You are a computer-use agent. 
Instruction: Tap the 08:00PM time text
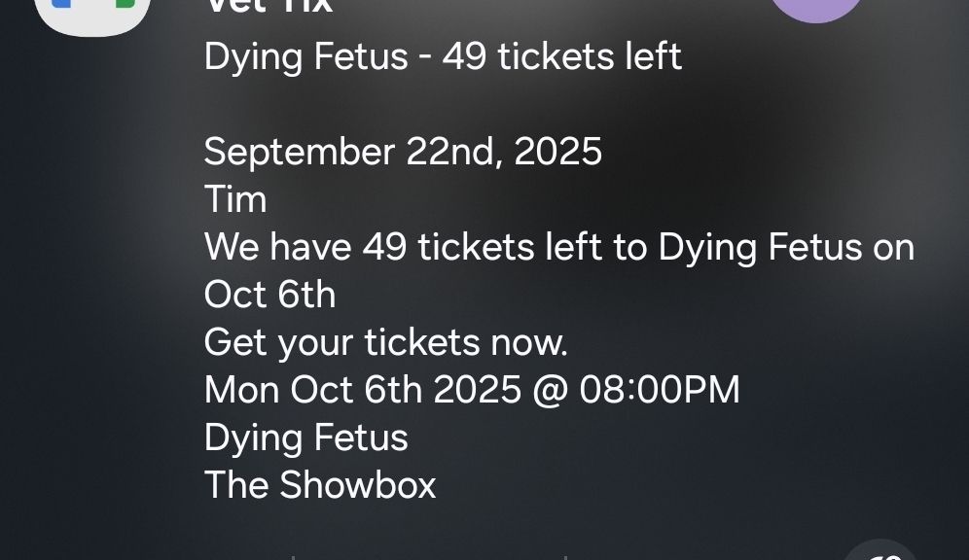click(x=660, y=390)
